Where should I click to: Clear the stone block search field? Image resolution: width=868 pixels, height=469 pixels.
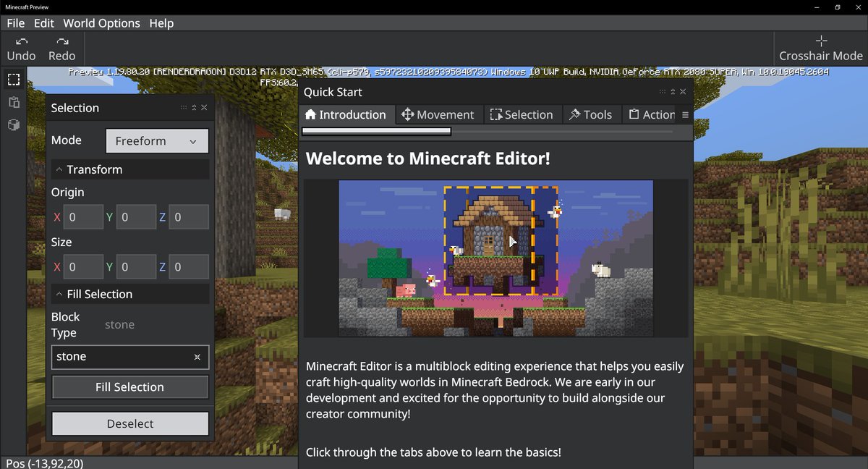(x=197, y=358)
